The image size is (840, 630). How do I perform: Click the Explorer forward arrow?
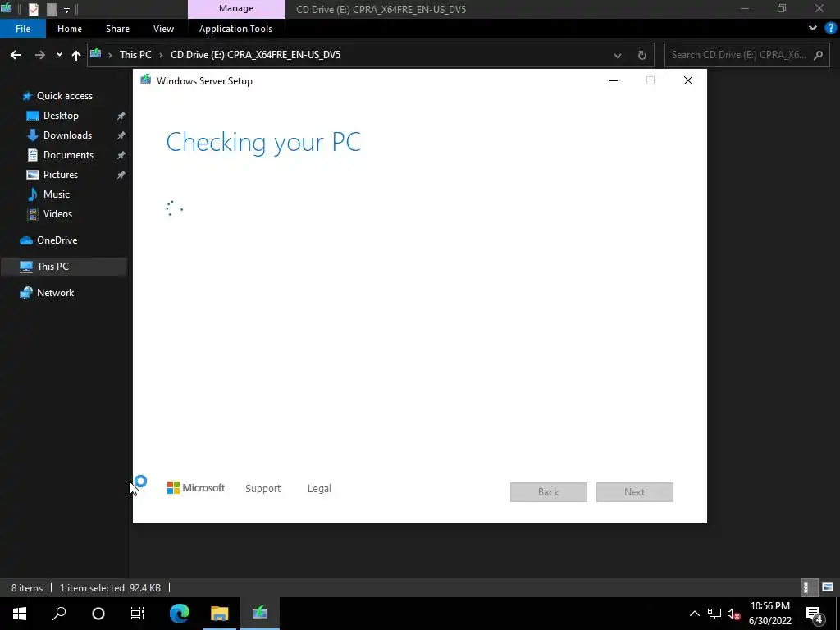point(39,55)
